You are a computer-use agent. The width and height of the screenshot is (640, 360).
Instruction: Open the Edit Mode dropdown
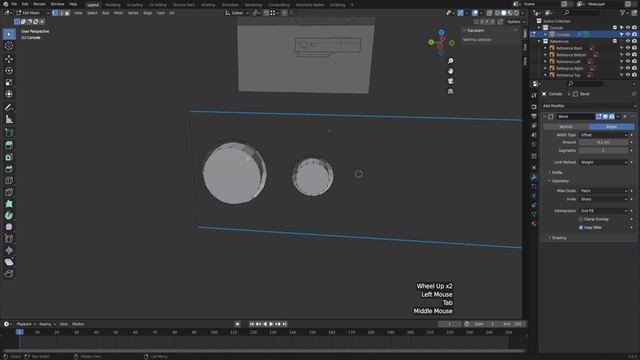(x=32, y=13)
